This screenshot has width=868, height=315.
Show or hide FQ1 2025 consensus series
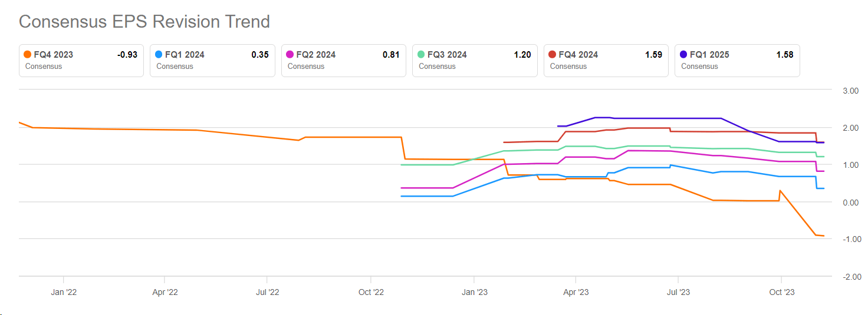(737, 61)
